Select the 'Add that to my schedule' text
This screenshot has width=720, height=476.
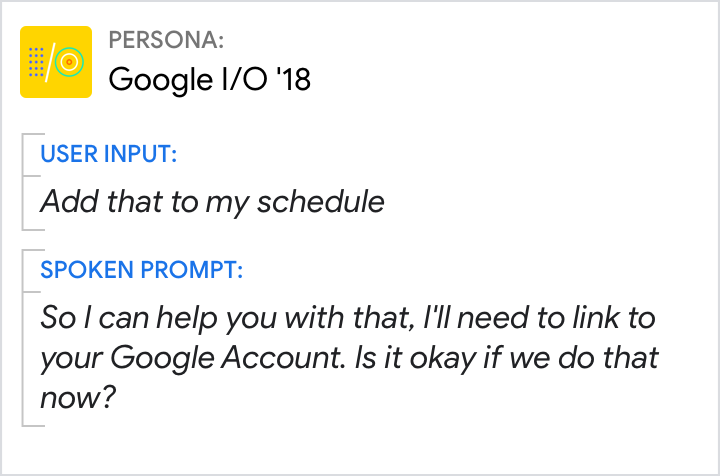(x=212, y=202)
